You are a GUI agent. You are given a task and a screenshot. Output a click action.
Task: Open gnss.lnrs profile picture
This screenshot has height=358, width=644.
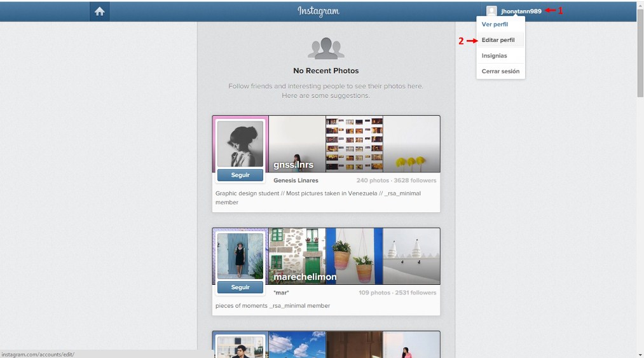coord(240,144)
